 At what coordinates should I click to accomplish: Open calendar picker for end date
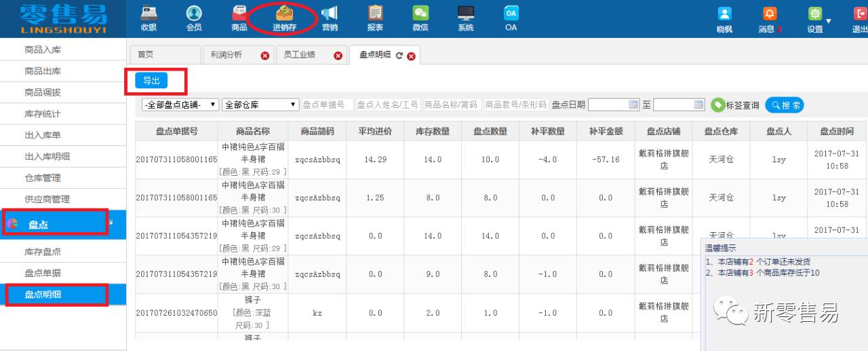(699, 105)
